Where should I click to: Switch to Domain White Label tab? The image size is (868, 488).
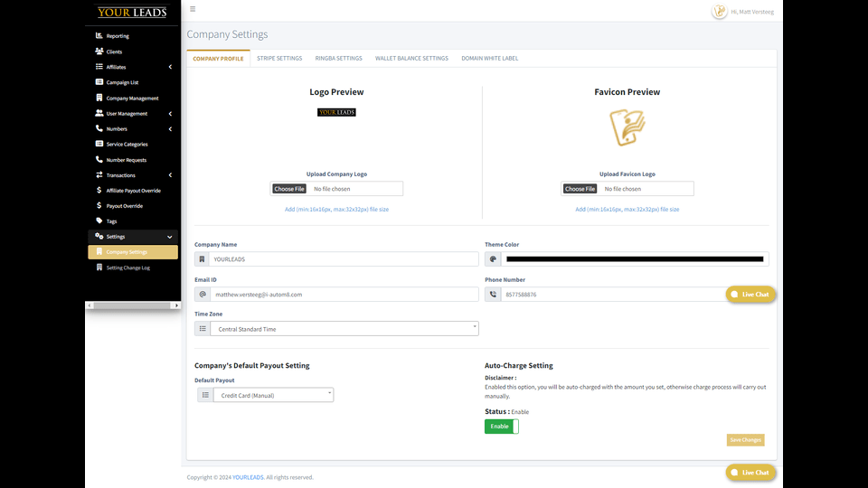pyautogui.click(x=490, y=58)
